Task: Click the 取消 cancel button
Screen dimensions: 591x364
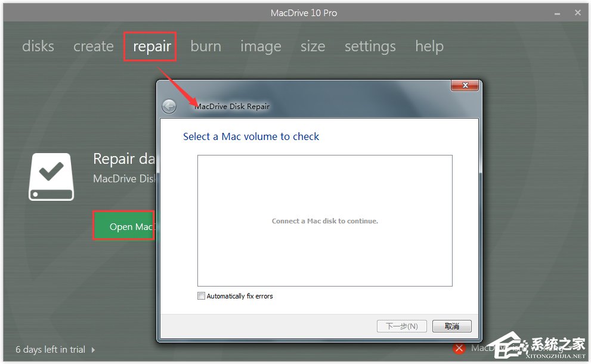Action: click(x=452, y=326)
